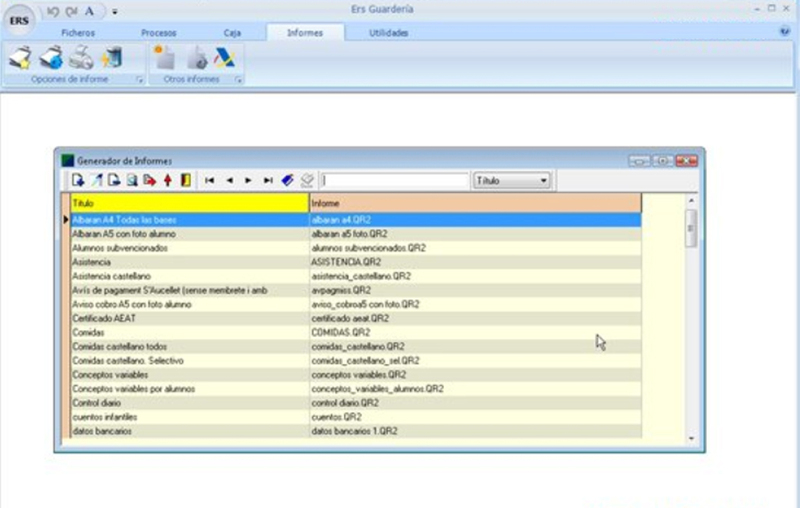The width and height of the screenshot is (800, 508).
Task: Select Comidas castellano todos row
Action: click(356, 346)
